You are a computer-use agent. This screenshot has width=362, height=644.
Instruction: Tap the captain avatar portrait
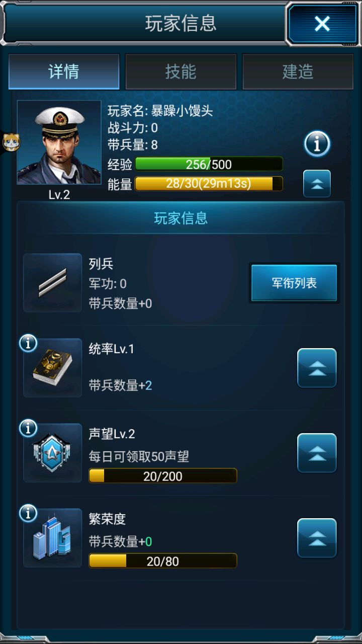[x=59, y=142]
